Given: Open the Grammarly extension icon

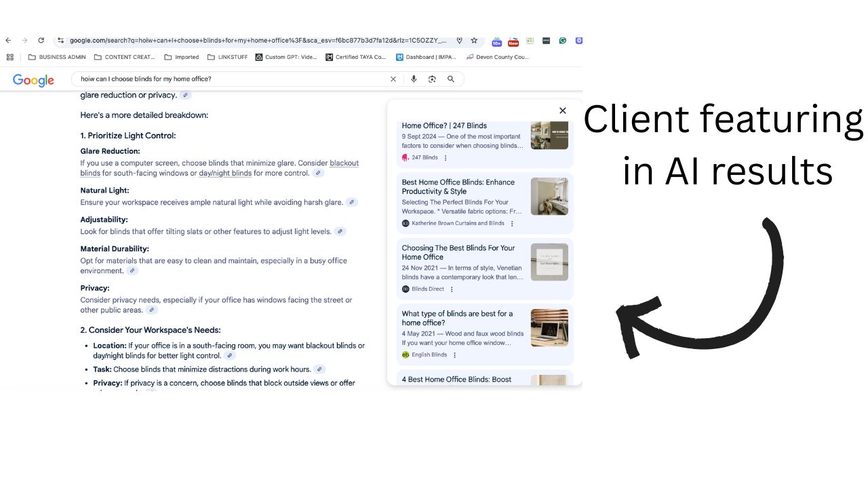Looking at the screenshot, I should pos(563,41).
